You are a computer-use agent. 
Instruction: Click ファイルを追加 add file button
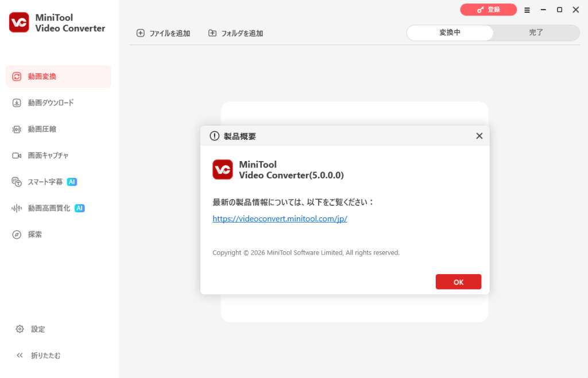[163, 33]
